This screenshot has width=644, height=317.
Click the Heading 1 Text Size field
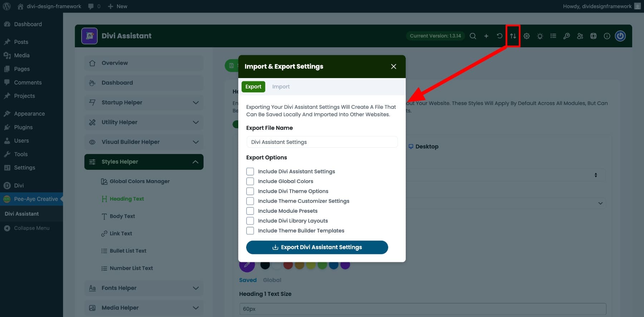[423, 309]
